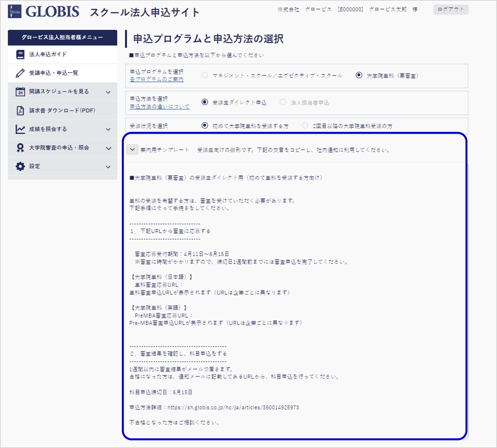Screen dimensions: 497x448
Task: Open 開講スケジュールを見る menu item
Action: [62, 92]
